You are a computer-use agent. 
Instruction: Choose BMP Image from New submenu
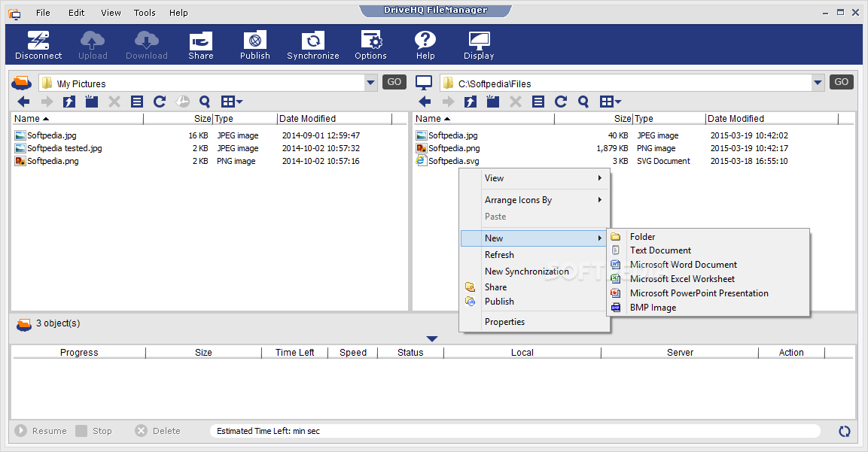708,308
